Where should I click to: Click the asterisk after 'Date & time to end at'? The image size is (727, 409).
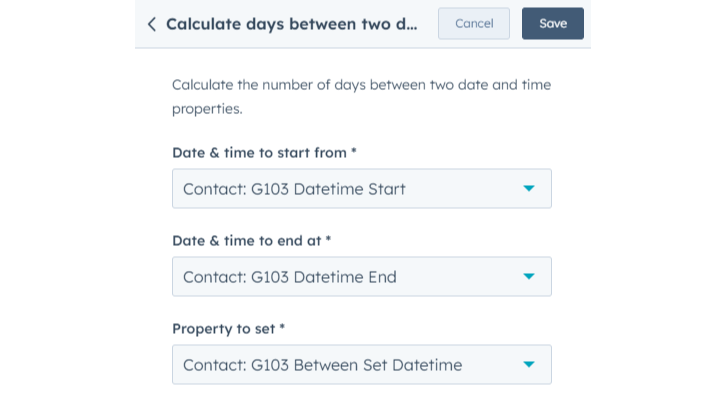coord(328,241)
